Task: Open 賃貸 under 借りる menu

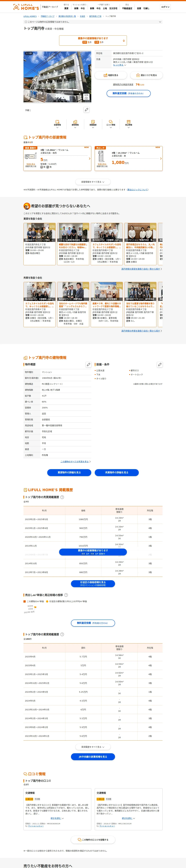Action: coord(66,8)
